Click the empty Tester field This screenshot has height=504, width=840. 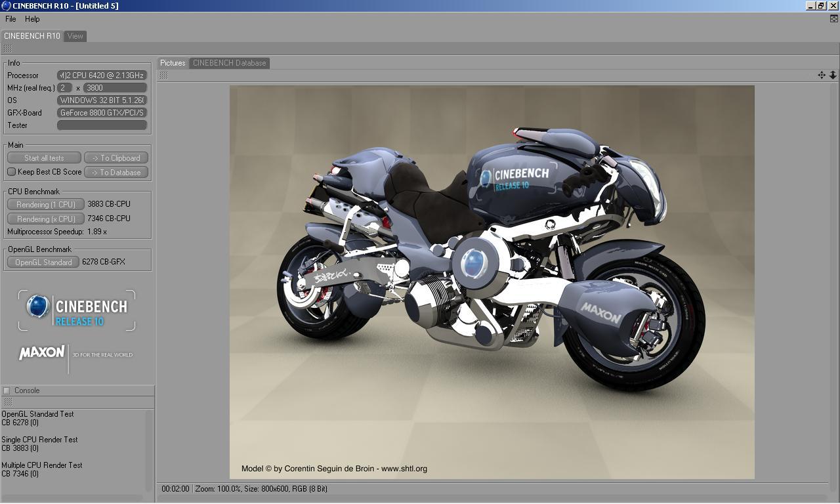pyautogui.click(x=102, y=125)
